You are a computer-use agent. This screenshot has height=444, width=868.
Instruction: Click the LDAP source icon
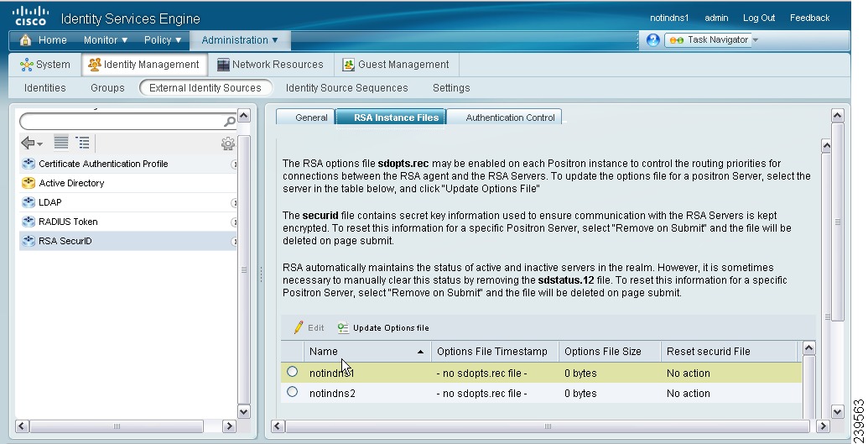click(x=29, y=202)
